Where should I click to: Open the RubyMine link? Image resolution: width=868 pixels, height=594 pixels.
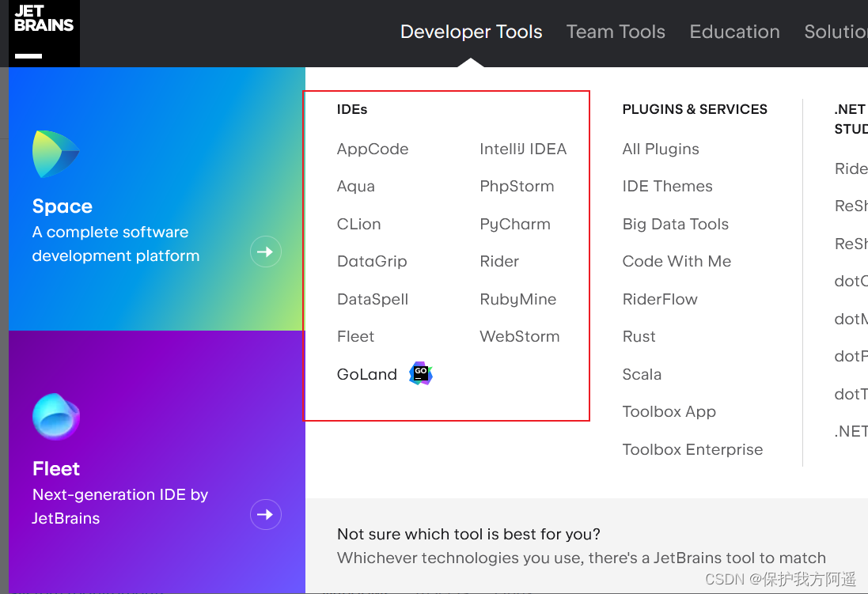518,299
